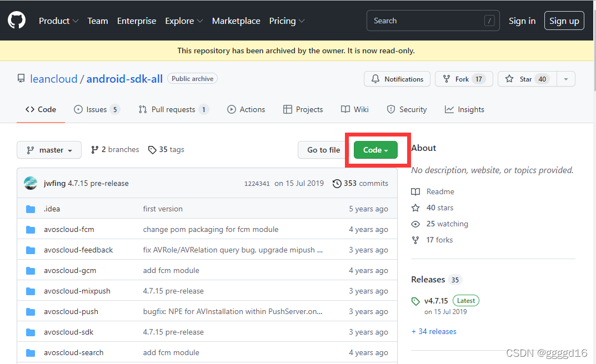596x364 pixels.
Task: Switch to the Projects tab
Action: coord(303,109)
